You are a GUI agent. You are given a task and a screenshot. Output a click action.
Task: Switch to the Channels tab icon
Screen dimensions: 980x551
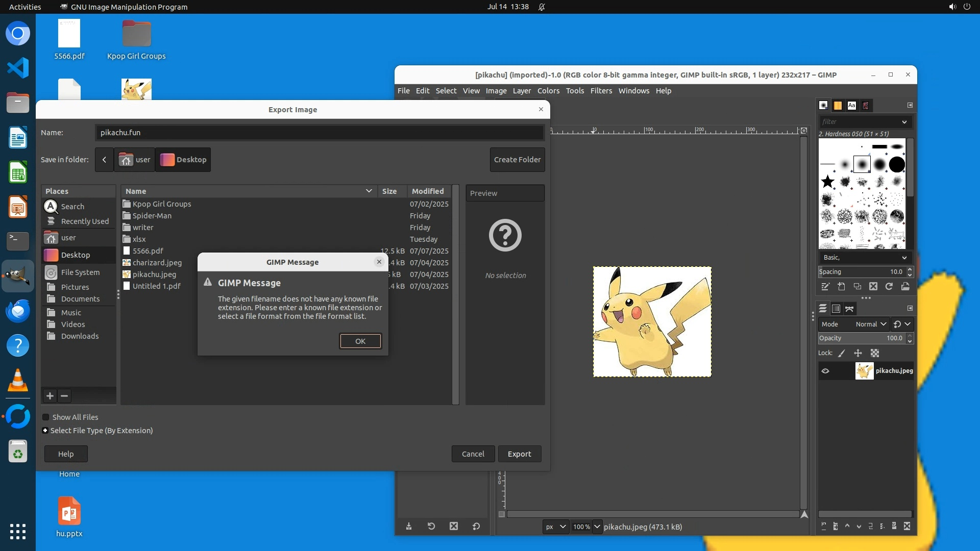(836, 309)
